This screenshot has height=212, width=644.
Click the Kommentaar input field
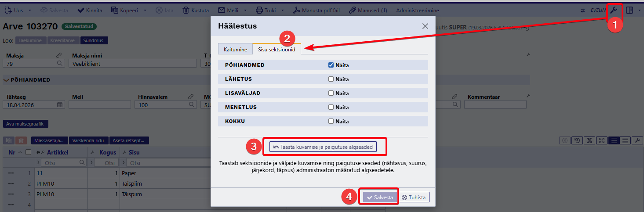click(x=496, y=104)
